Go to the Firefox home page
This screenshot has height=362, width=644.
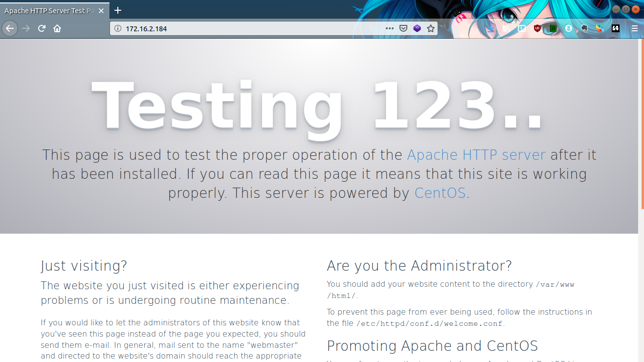tap(57, 28)
